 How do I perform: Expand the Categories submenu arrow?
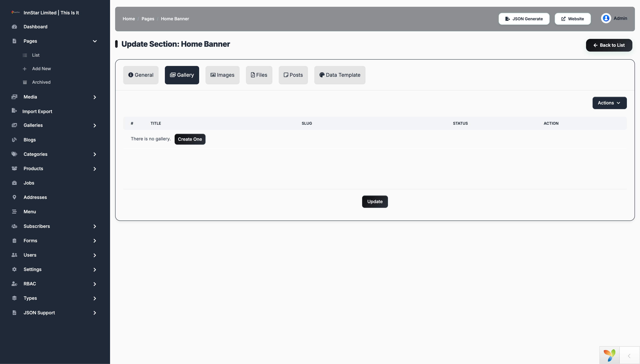pos(95,154)
